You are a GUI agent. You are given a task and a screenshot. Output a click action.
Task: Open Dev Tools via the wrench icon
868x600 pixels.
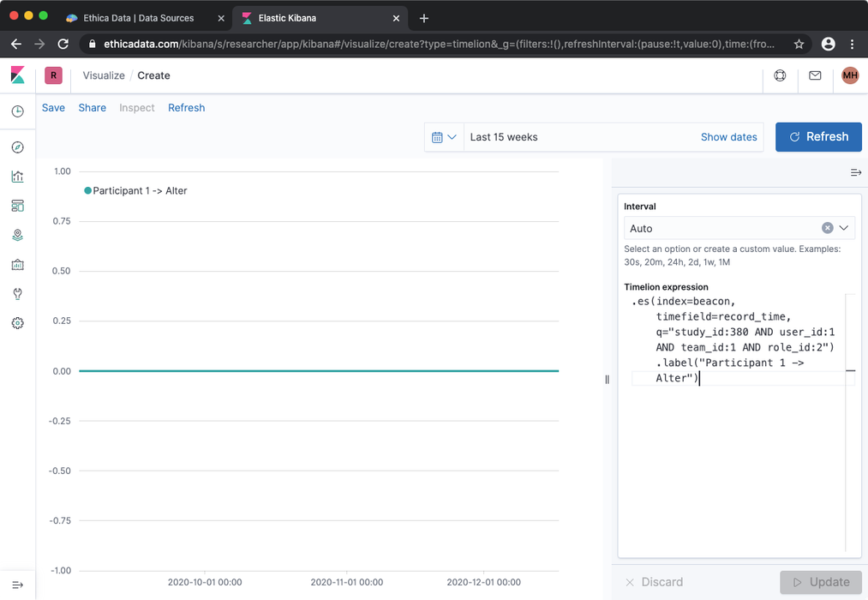click(x=17, y=293)
